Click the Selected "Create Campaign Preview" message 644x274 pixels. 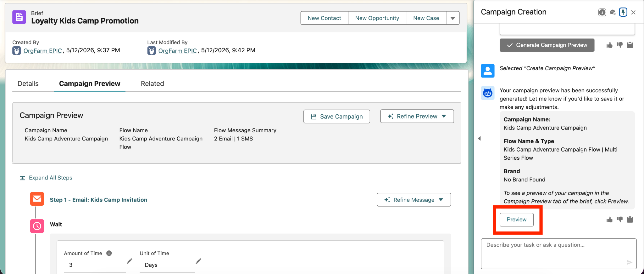point(547,68)
